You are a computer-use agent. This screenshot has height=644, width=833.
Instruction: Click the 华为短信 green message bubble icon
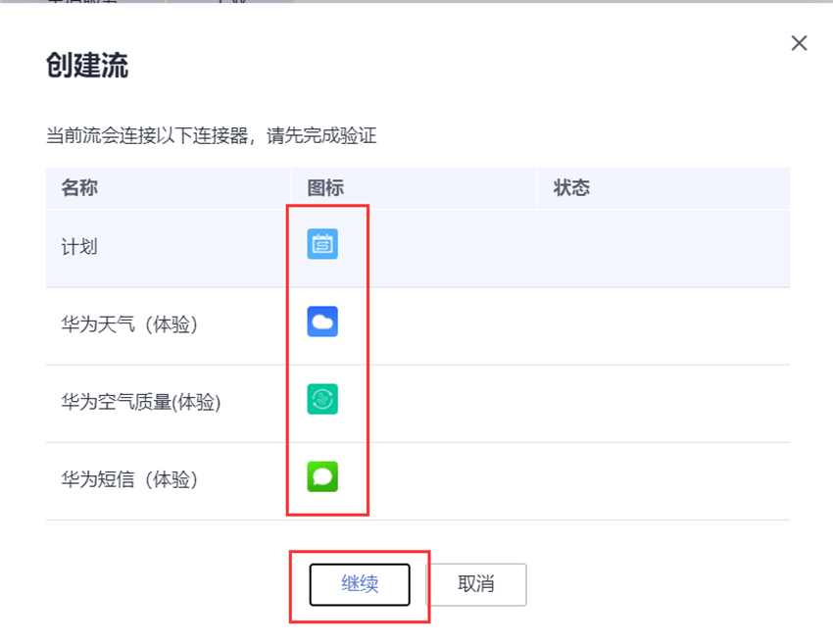point(322,476)
